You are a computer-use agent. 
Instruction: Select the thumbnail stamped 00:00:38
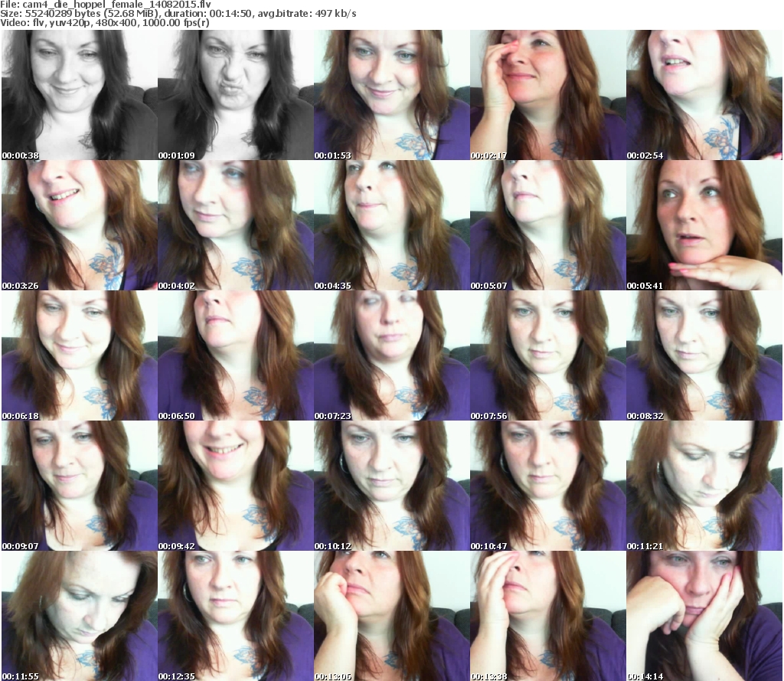tap(79, 95)
